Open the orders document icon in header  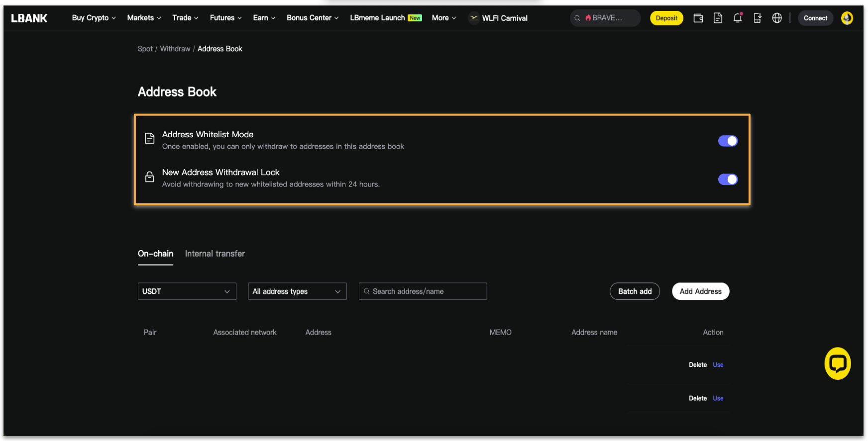click(718, 18)
